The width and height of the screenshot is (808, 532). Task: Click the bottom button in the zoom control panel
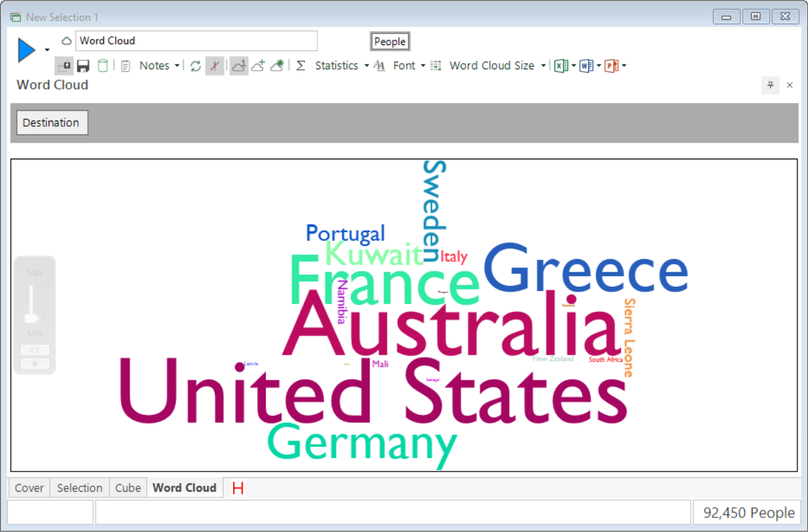tap(35, 364)
